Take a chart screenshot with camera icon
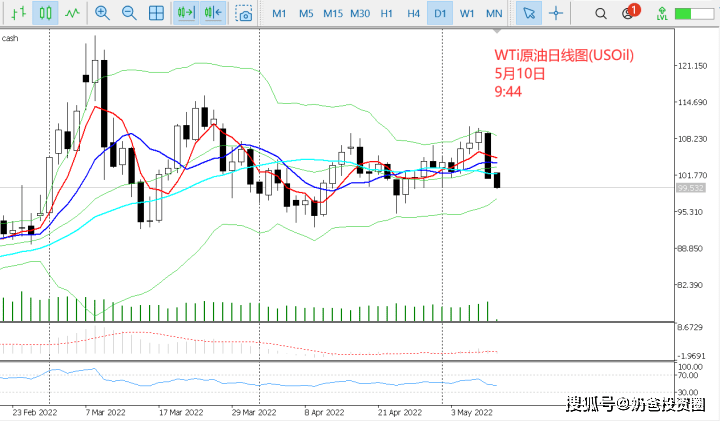 [244, 13]
